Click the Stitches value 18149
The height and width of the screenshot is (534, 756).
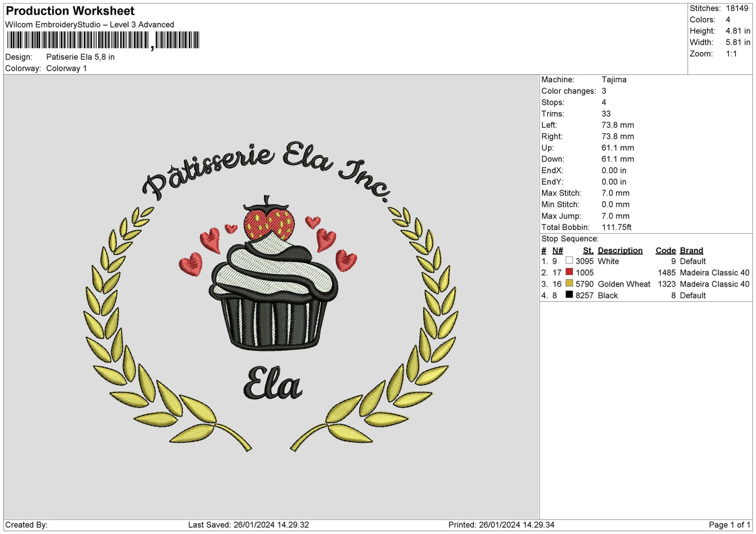[737, 8]
